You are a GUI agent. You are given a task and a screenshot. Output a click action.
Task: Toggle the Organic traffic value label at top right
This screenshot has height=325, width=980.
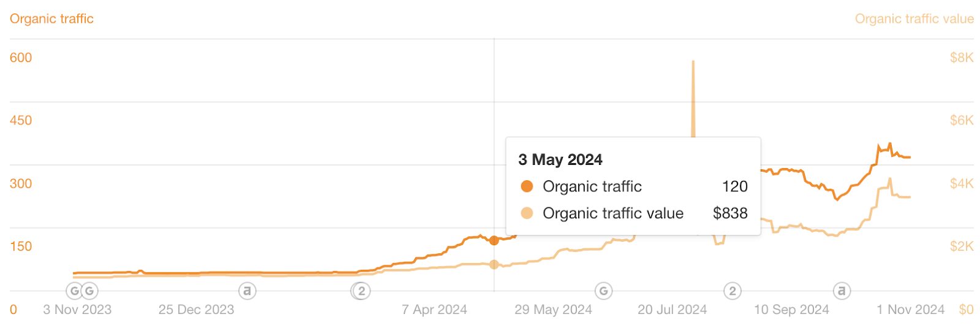[x=914, y=19]
